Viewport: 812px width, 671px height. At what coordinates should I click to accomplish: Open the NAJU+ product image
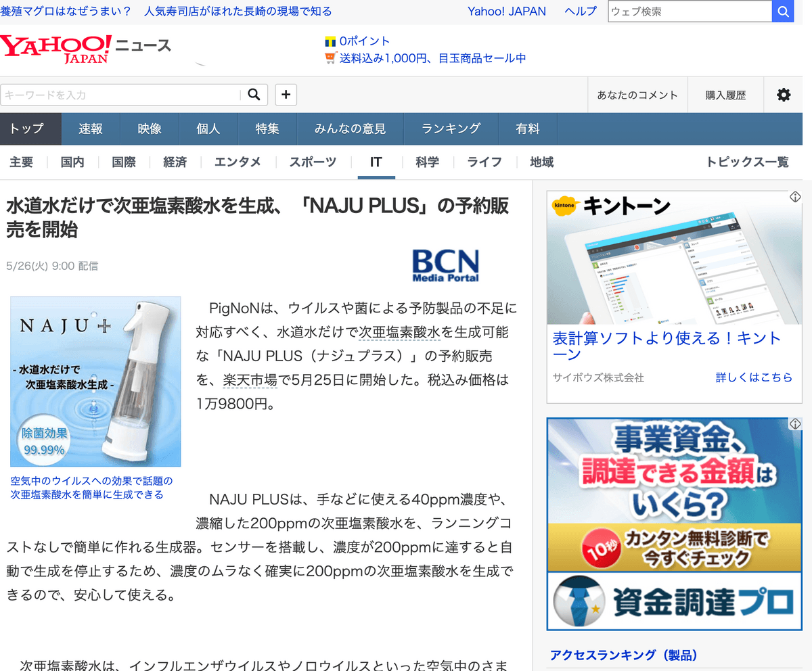(x=95, y=381)
